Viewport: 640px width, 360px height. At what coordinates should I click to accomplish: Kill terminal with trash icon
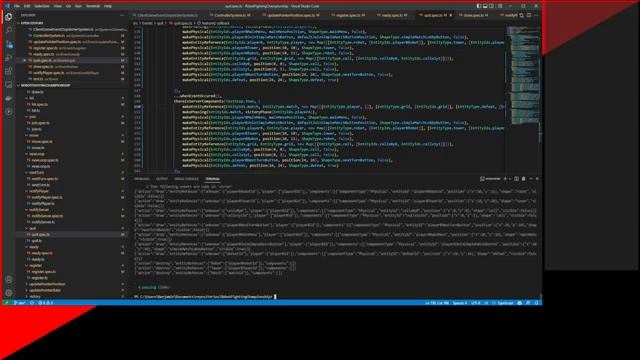[x=523, y=179]
